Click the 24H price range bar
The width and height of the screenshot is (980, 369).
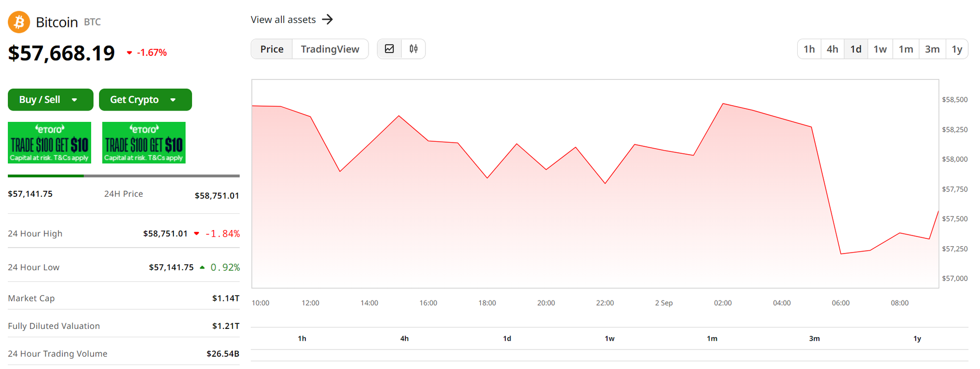(123, 176)
